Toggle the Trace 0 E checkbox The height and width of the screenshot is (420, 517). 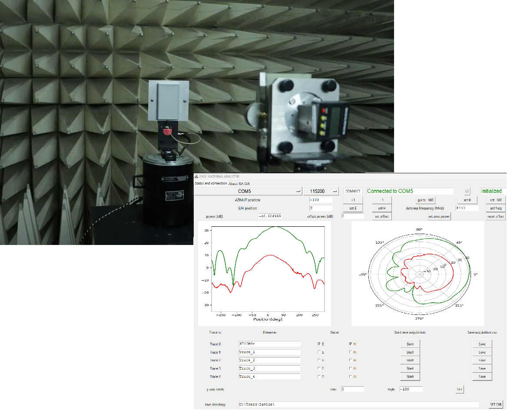[319, 344]
